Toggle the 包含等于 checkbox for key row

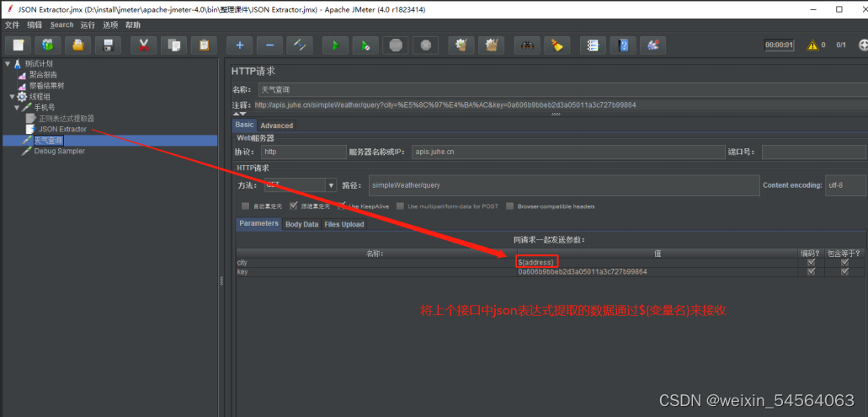click(x=844, y=272)
